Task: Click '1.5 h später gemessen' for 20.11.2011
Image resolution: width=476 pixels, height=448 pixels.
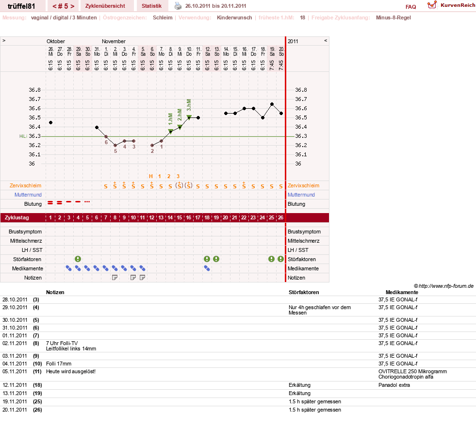Action: pyautogui.click(x=315, y=410)
